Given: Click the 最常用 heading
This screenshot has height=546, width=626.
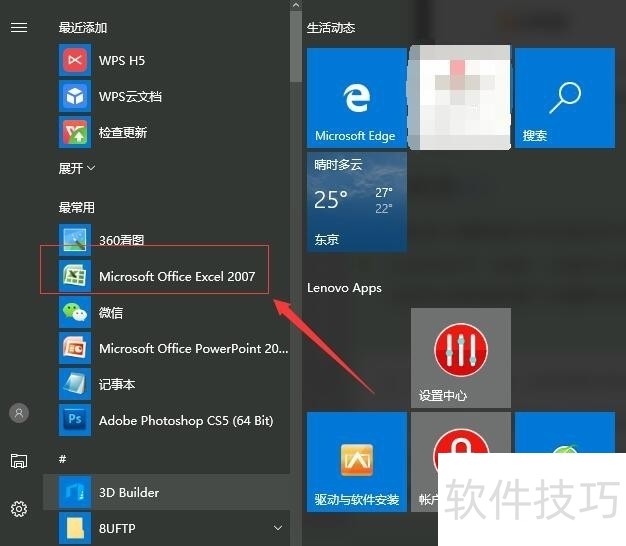Looking at the screenshot, I should 77,207.
